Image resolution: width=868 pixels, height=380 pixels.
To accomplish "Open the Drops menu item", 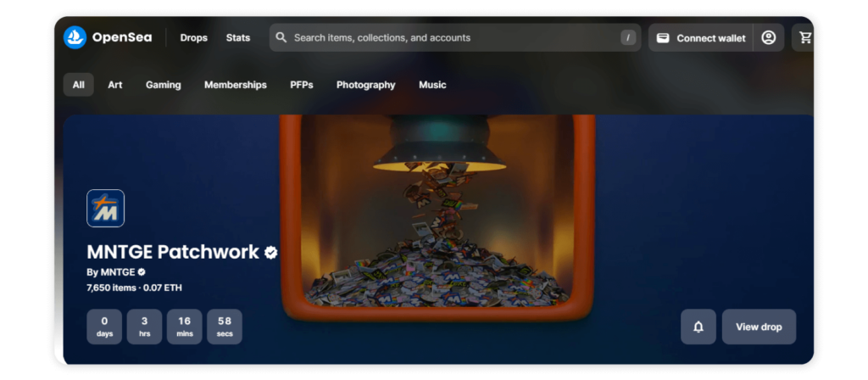I will point(194,37).
